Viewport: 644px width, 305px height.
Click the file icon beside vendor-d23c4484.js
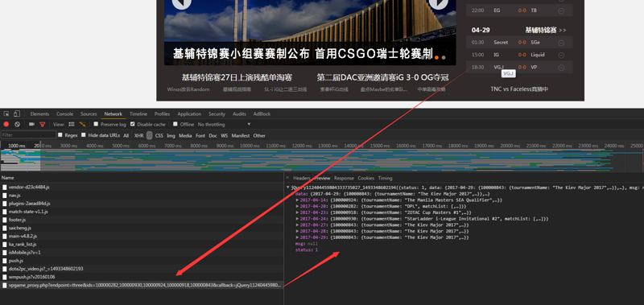(x=5, y=188)
